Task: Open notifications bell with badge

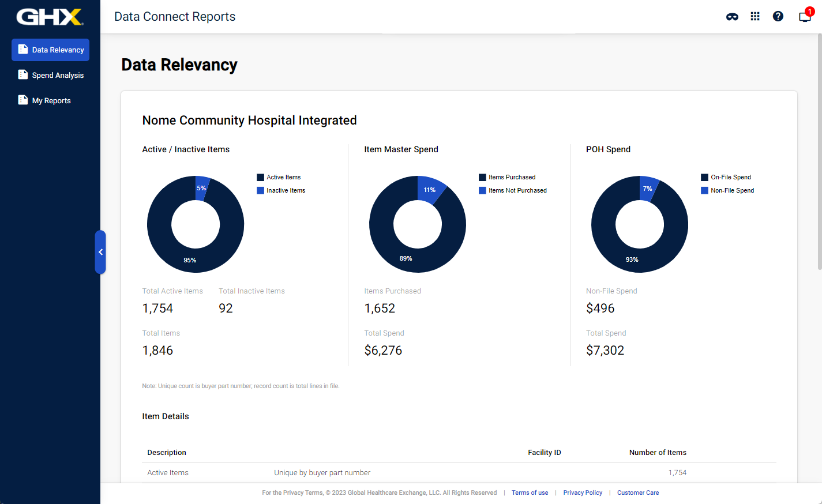Action: pyautogui.click(x=804, y=17)
